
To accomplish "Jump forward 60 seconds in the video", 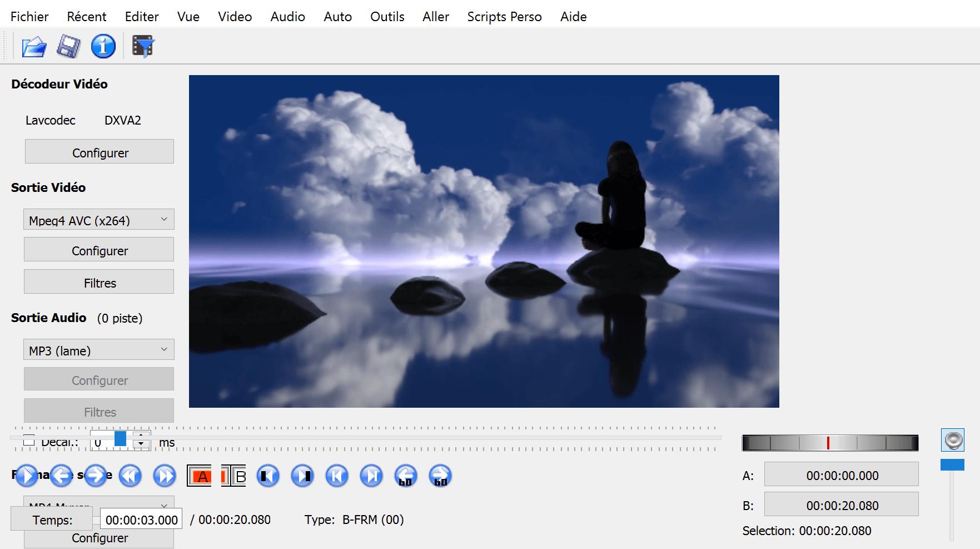I will 440,476.
